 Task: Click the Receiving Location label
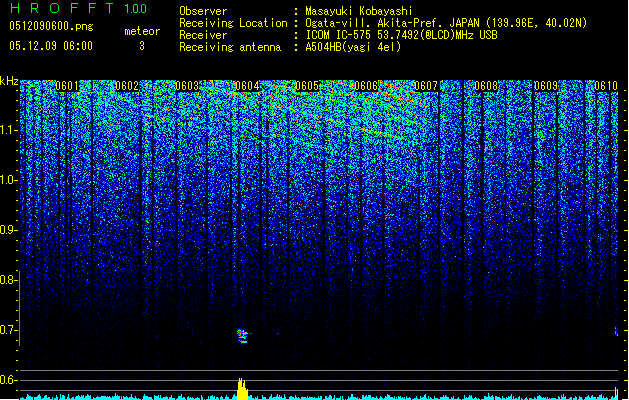pyautogui.click(x=233, y=23)
